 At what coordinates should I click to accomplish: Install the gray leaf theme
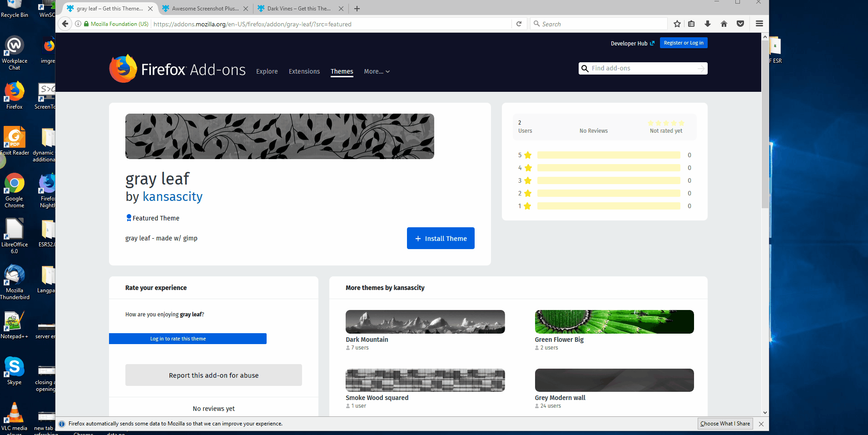pyautogui.click(x=441, y=238)
